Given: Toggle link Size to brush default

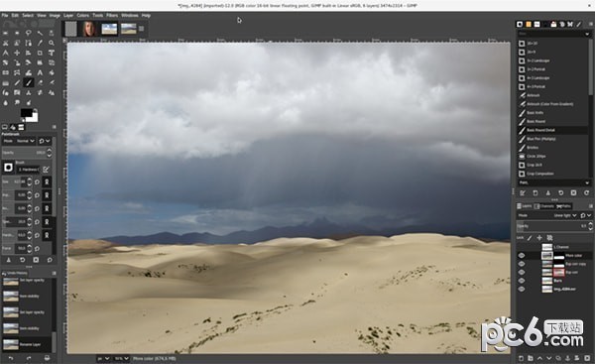Looking at the screenshot, I should click(47, 182).
